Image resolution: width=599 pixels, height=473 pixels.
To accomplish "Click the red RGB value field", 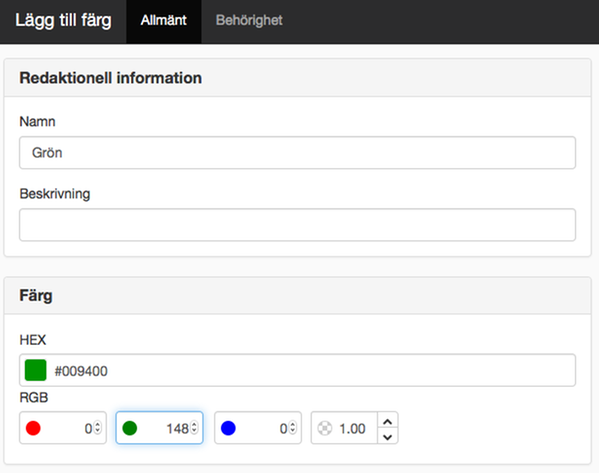I will [63, 428].
